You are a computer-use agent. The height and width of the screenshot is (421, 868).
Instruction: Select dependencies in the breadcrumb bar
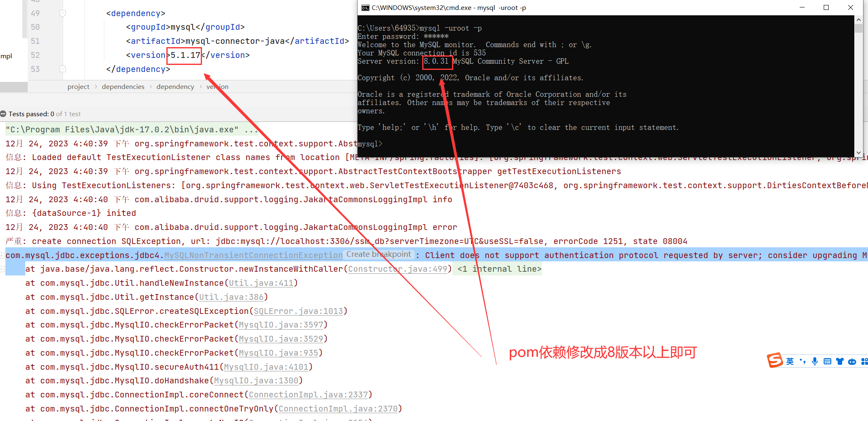[123, 86]
